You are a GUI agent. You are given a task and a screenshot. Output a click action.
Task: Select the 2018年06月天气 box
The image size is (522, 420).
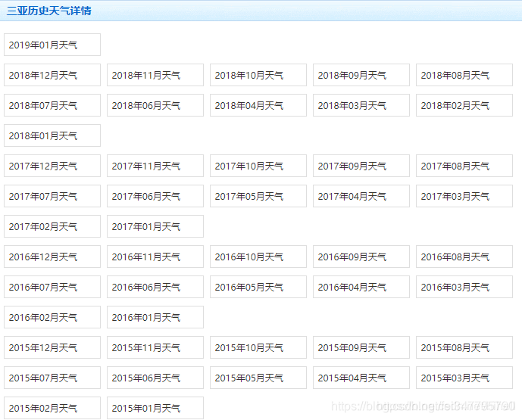click(155, 105)
